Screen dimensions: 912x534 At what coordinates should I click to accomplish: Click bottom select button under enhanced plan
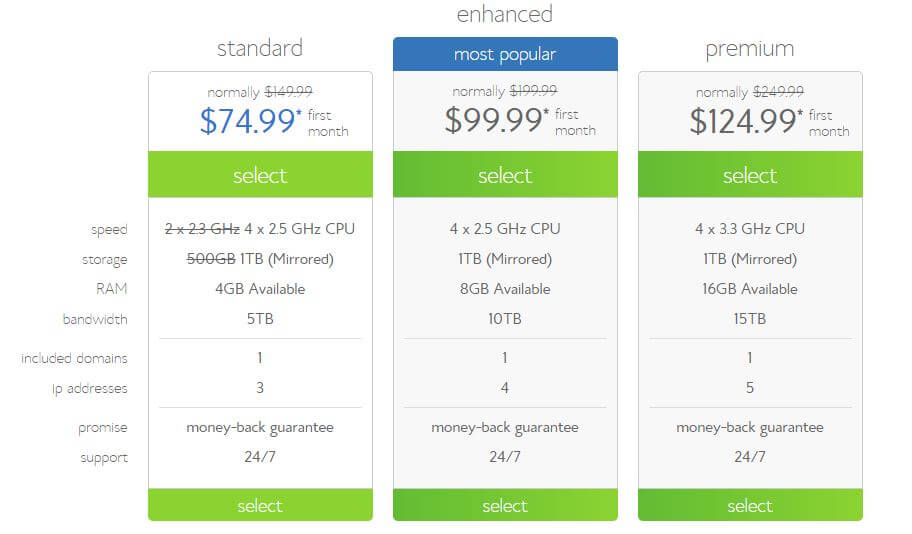tap(505, 505)
